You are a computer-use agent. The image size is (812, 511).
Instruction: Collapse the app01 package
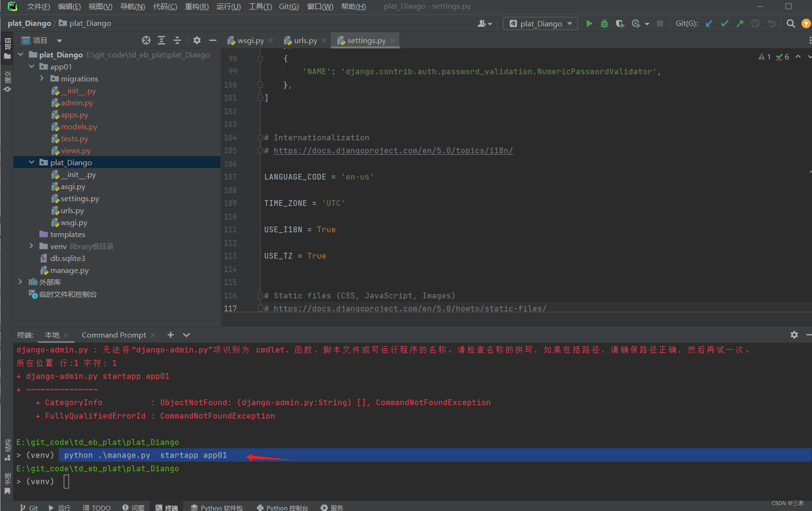(x=31, y=67)
